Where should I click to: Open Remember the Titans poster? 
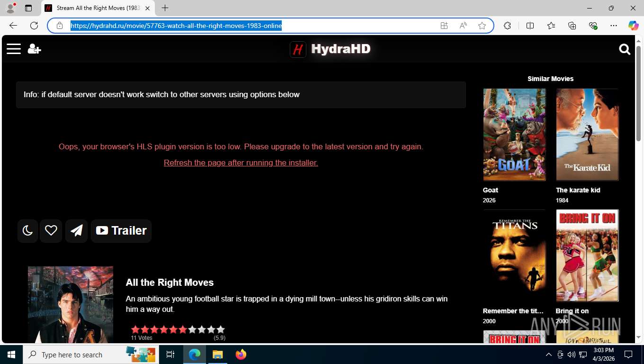(514, 255)
